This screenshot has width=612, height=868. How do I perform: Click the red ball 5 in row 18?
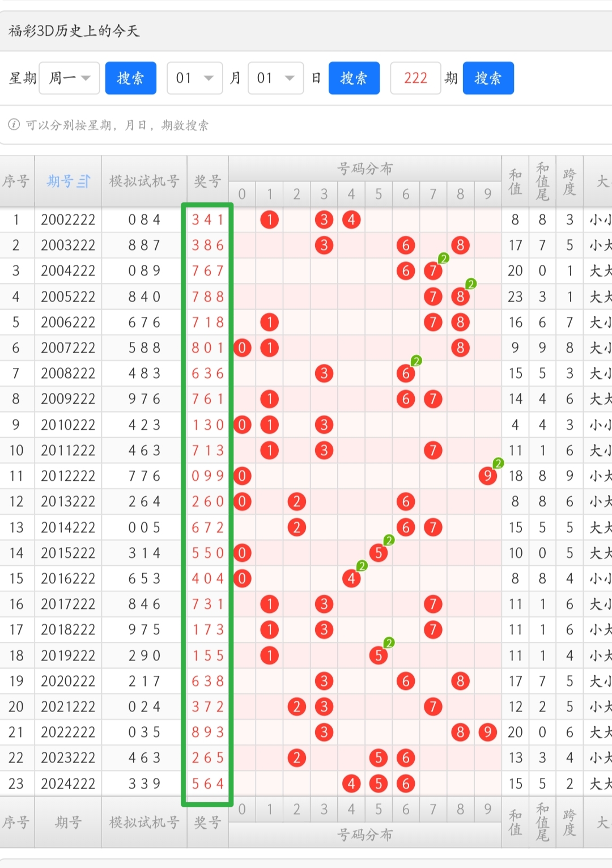coord(378,655)
